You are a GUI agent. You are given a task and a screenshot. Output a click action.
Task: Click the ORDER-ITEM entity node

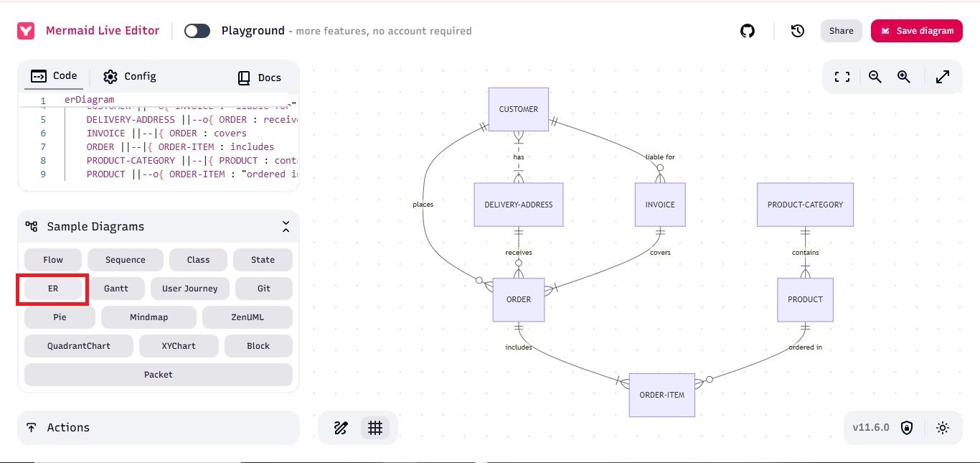662,396
